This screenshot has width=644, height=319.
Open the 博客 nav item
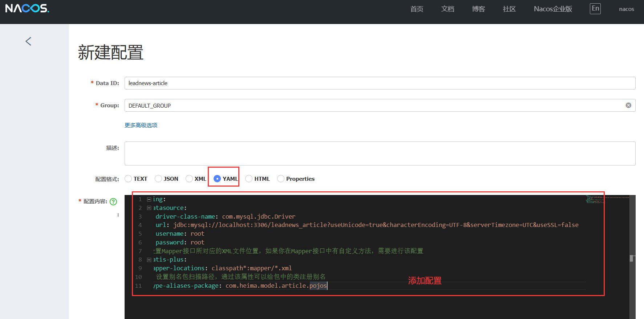pos(478,9)
